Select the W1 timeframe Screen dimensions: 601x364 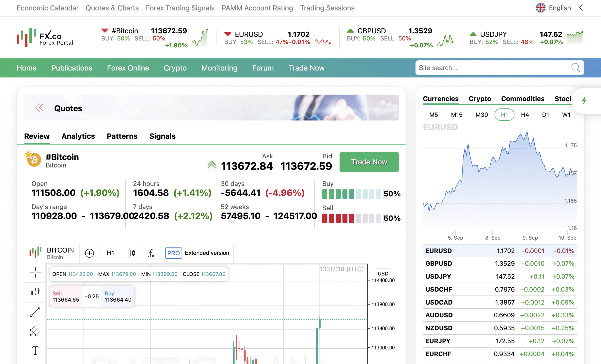click(x=566, y=115)
